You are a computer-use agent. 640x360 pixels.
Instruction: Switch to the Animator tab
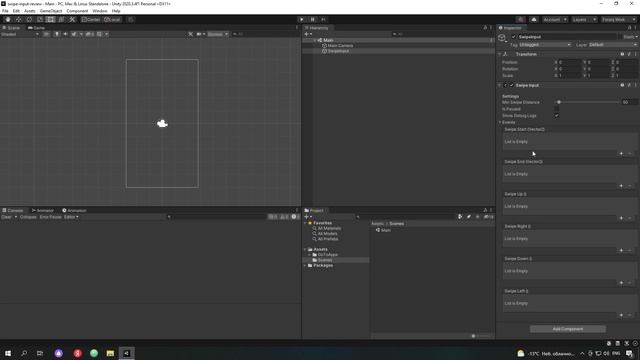click(x=42, y=210)
